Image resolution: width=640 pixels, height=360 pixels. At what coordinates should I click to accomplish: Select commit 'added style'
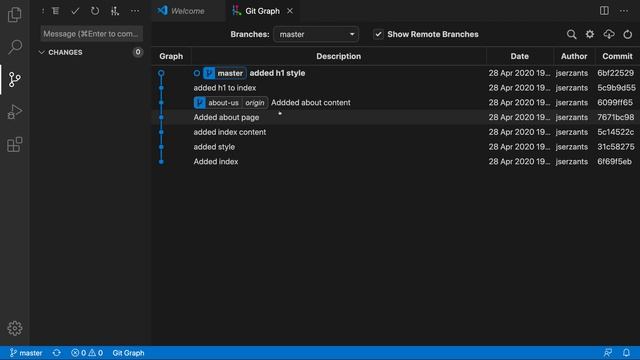pos(214,147)
